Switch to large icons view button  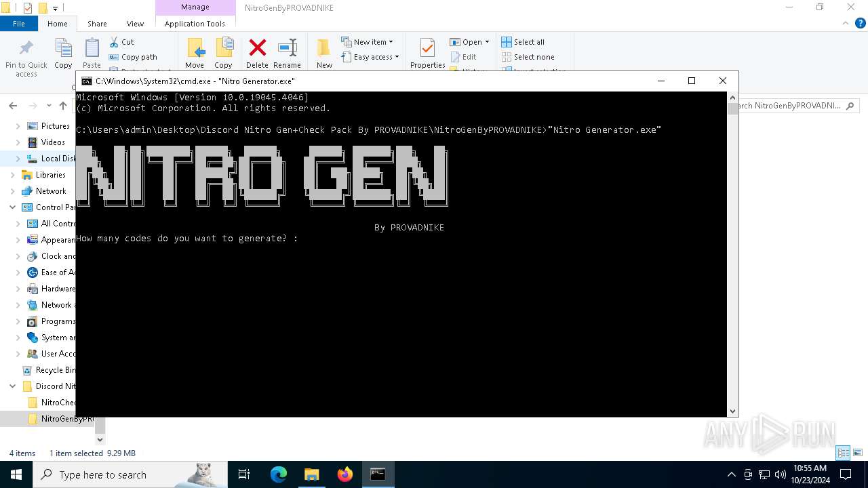pos(858,453)
